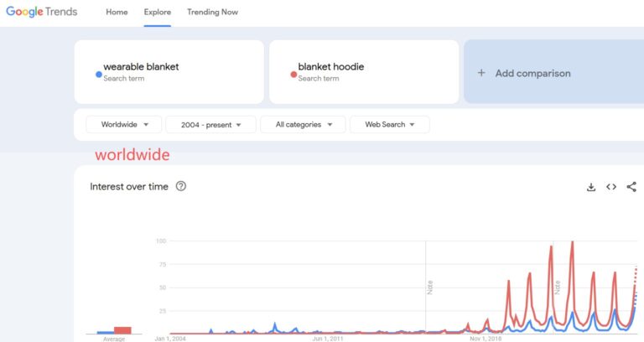Expand the Web Search type dropdown
Viewport: 644px width, 342px height.
pyautogui.click(x=389, y=125)
